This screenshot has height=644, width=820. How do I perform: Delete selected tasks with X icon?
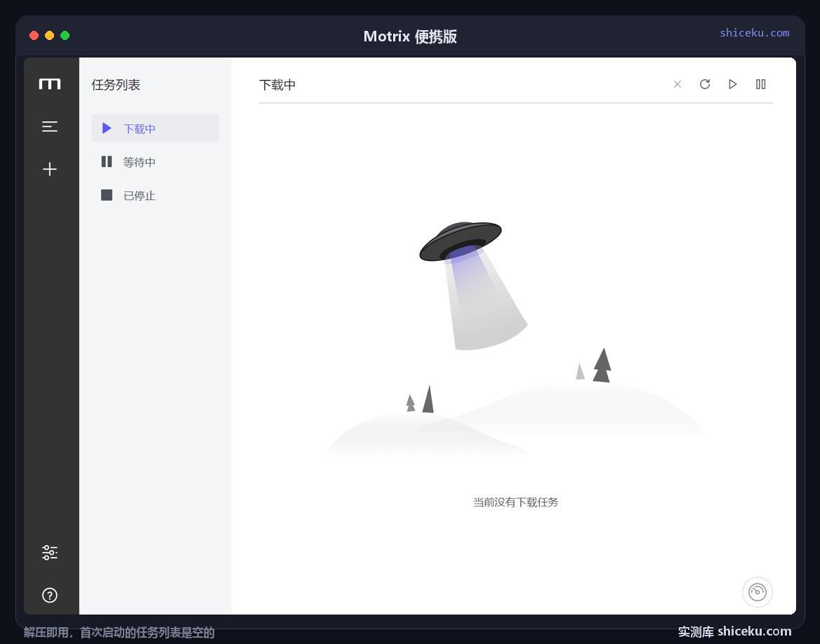(677, 84)
